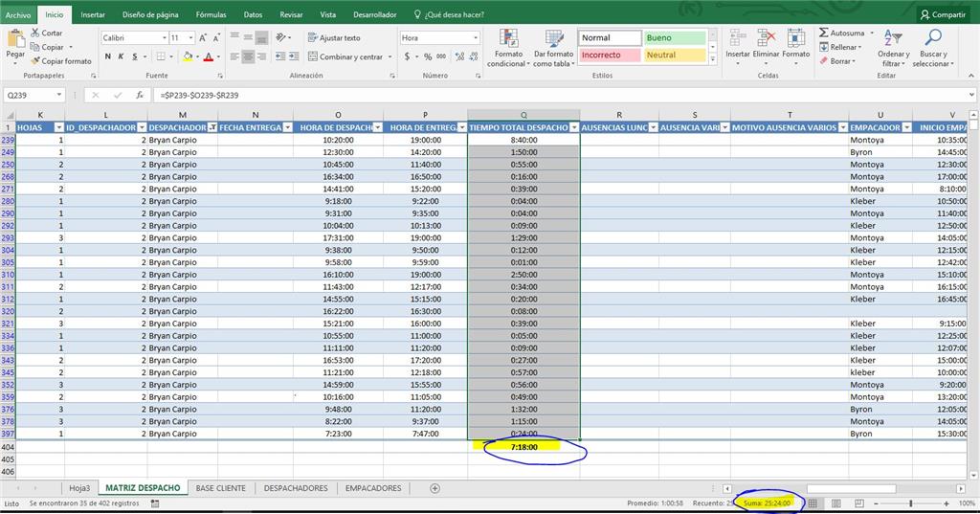Viewport: 980px width, 514px height.
Task: Click the Autosuma sigma icon
Action: pos(824,33)
